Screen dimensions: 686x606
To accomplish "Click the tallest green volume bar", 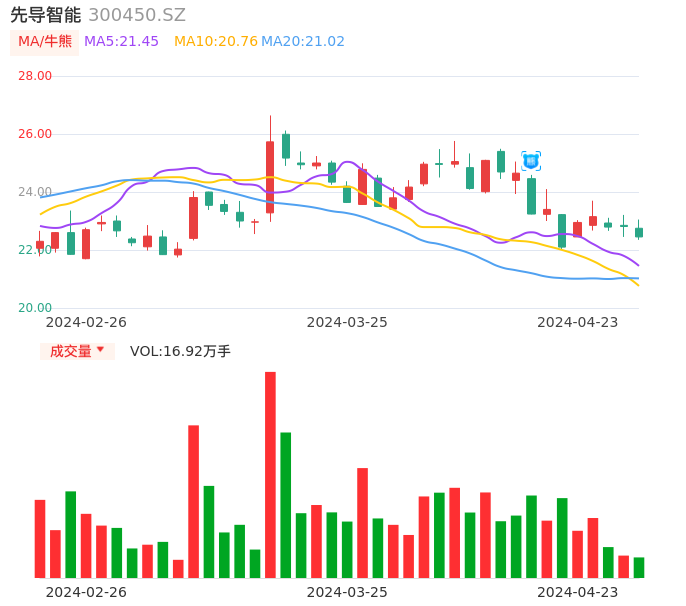I will coord(286,505).
